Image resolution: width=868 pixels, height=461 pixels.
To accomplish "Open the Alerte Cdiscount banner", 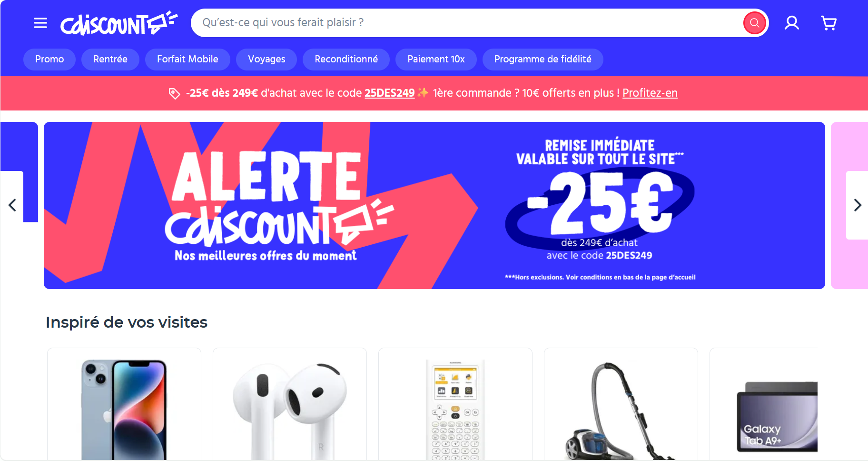I will point(434,205).
